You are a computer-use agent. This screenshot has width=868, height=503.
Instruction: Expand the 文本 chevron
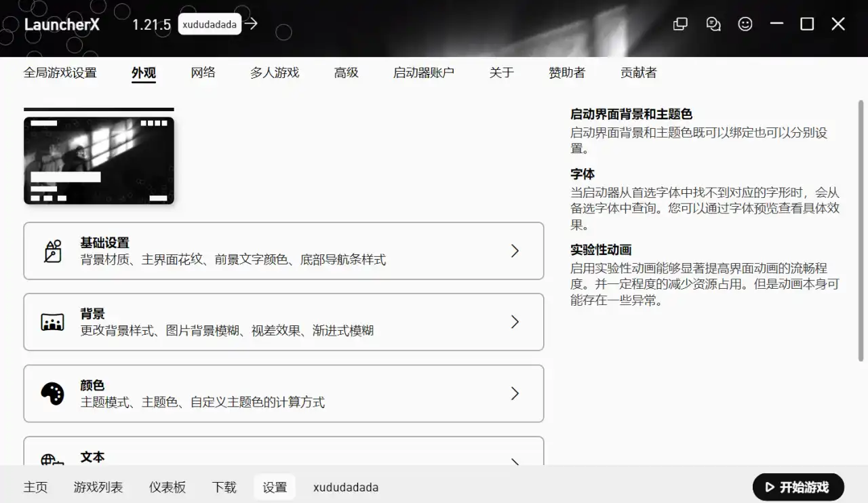coord(515,461)
